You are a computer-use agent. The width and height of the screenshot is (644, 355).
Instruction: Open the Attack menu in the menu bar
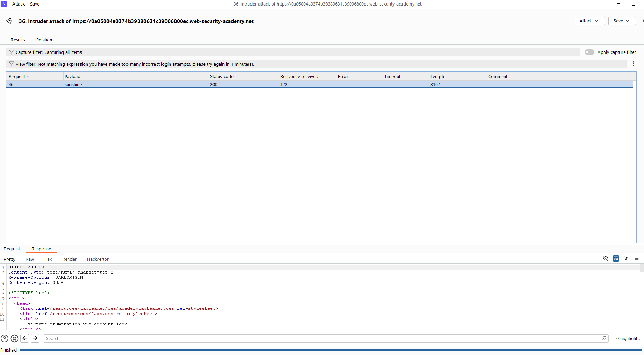click(19, 4)
